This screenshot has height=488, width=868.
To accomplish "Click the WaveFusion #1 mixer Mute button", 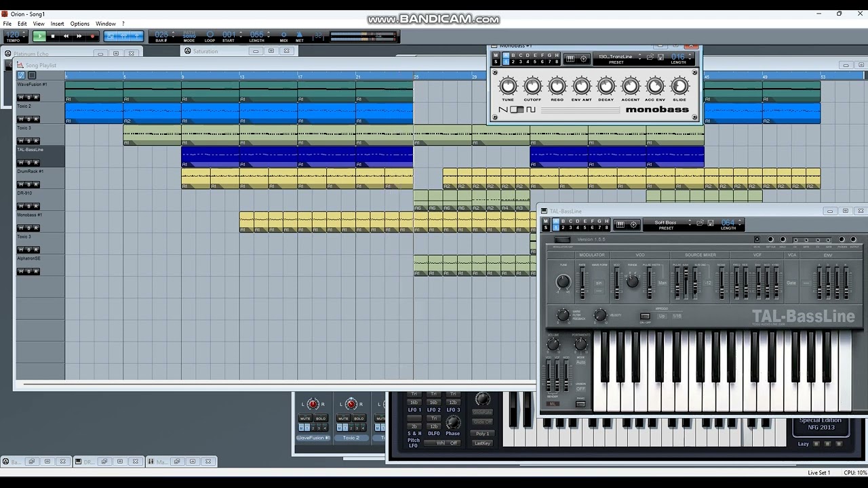I will (x=305, y=418).
